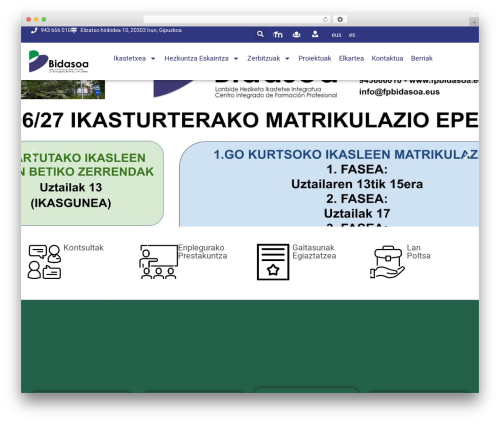500x423 pixels.
Task: Open the Berriak news page
Action: [422, 58]
